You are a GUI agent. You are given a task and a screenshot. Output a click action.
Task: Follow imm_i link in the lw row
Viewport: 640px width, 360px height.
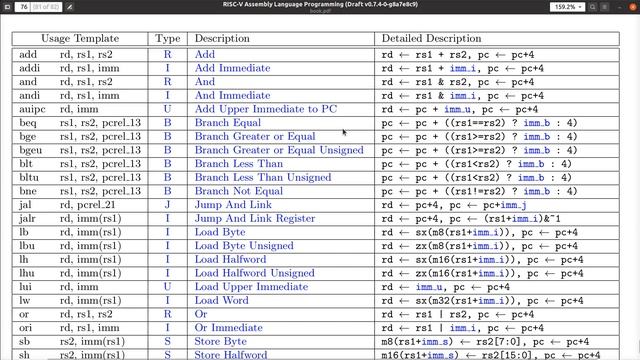coord(491,301)
